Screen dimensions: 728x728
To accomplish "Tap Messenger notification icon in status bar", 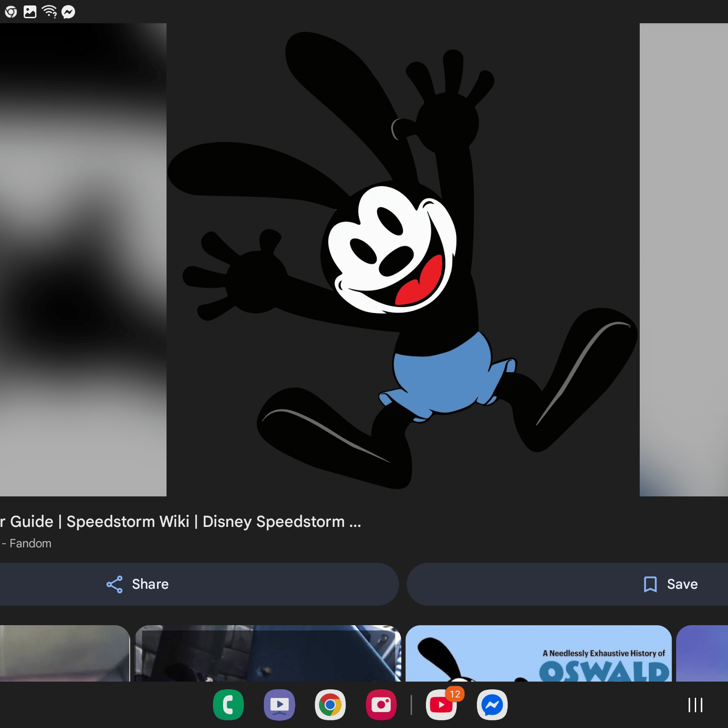I will [x=68, y=12].
